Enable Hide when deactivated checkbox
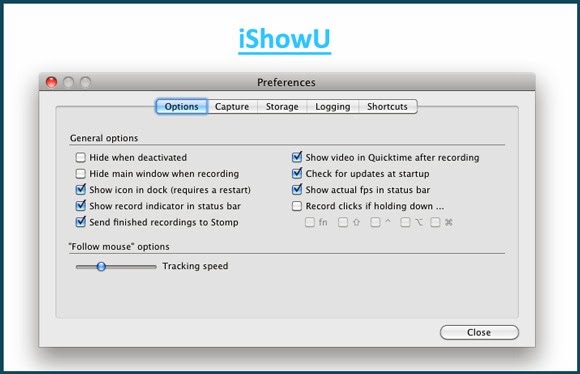Screen dimensions: 580x374 80,158
